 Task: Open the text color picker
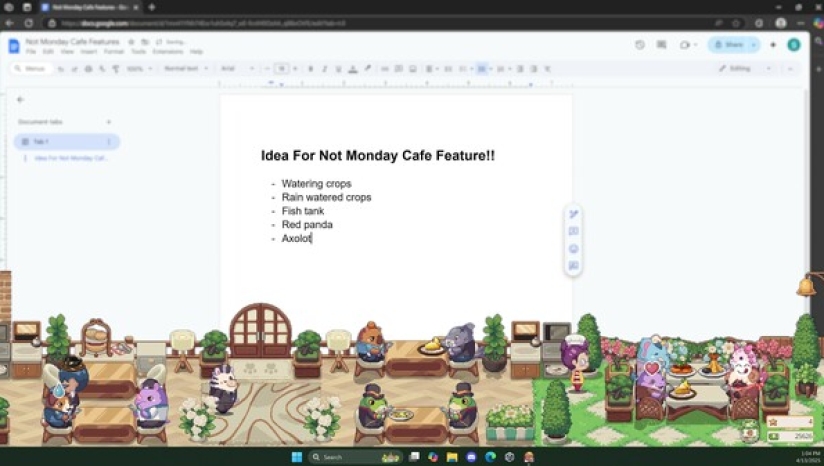(x=352, y=69)
